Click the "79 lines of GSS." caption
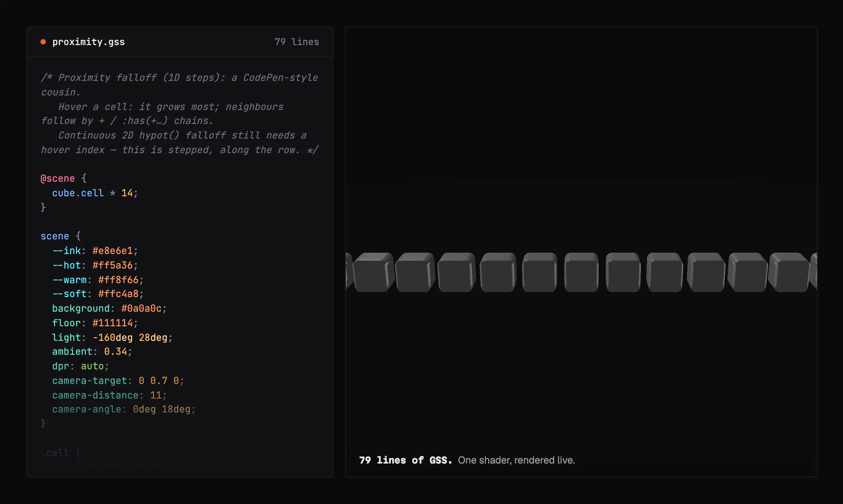This screenshot has width=843, height=504. point(406,460)
